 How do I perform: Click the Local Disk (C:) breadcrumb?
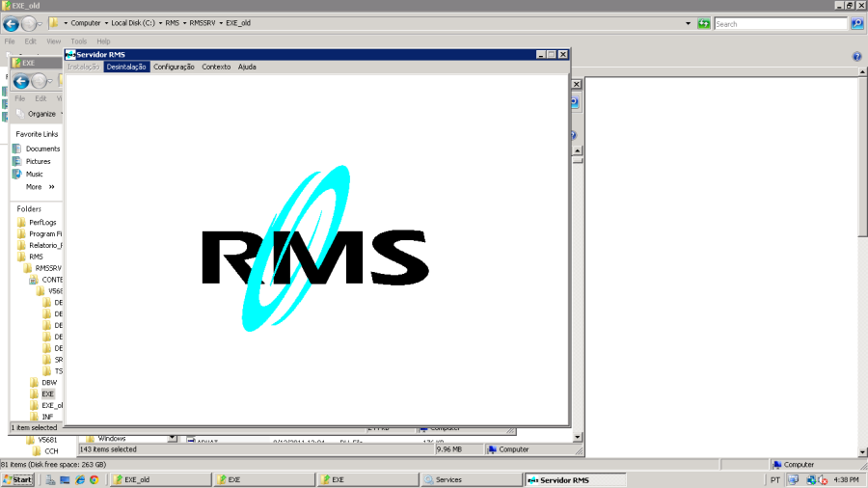click(x=133, y=23)
